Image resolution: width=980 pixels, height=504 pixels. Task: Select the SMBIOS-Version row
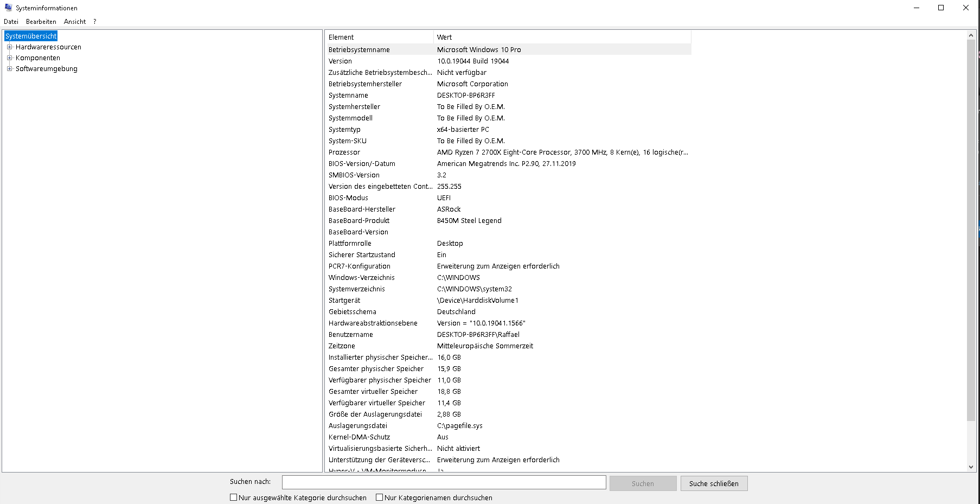point(508,175)
